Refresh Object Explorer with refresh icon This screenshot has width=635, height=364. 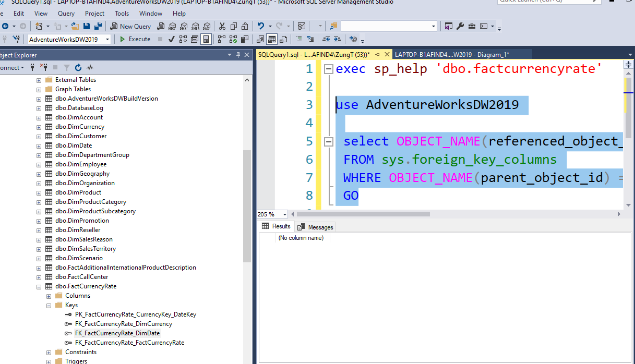[78, 67]
